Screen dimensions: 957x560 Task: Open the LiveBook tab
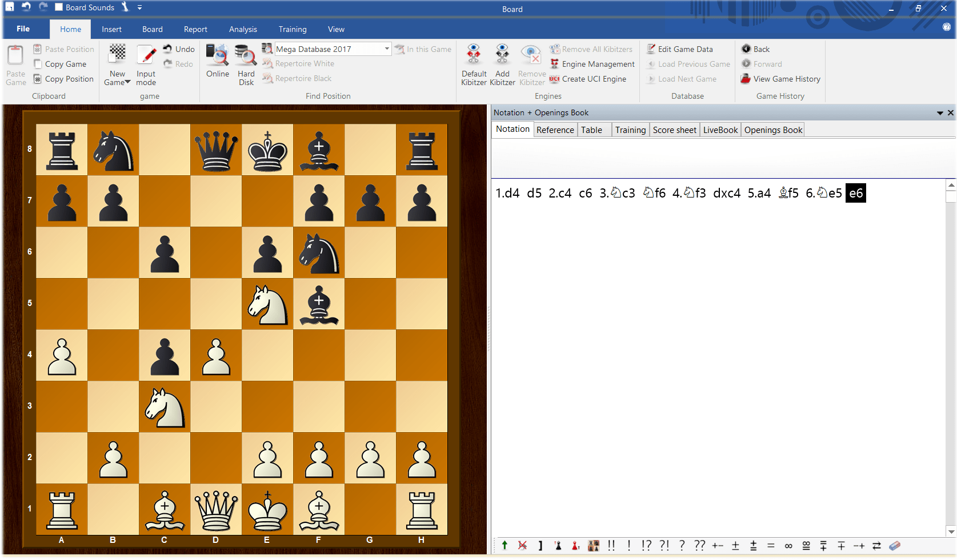[719, 130]
